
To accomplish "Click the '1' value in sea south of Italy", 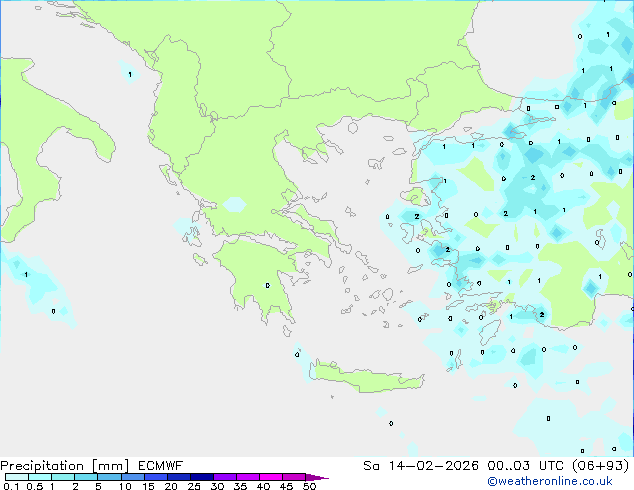I will click(x=26, y=275).
